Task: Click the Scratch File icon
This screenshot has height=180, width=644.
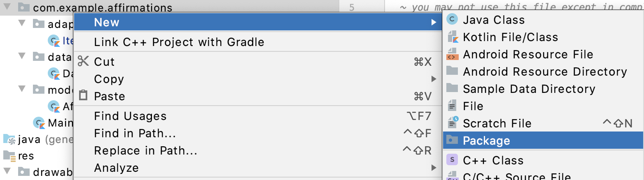Action: (x=452, y=123)
